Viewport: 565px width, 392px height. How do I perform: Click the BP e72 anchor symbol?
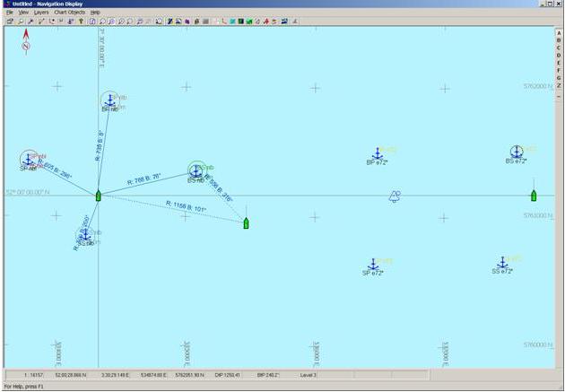tap(378, 154)
